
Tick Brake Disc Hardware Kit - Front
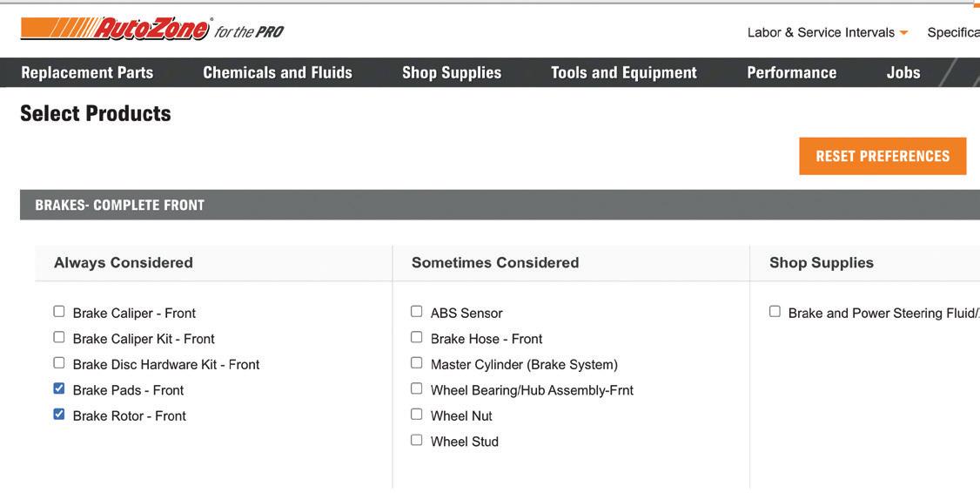coord(59,363)
